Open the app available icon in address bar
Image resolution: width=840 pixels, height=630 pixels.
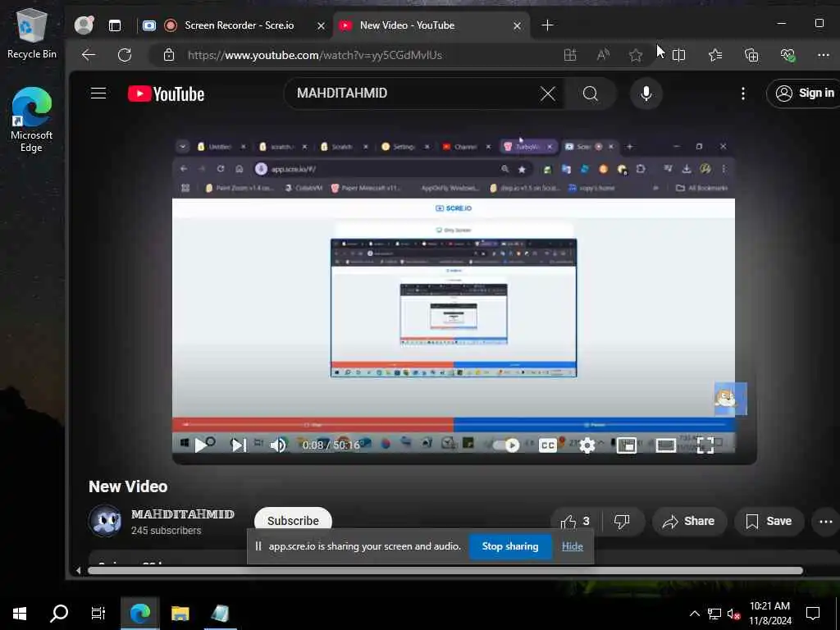pyautogui.click(x=570, y=55)
